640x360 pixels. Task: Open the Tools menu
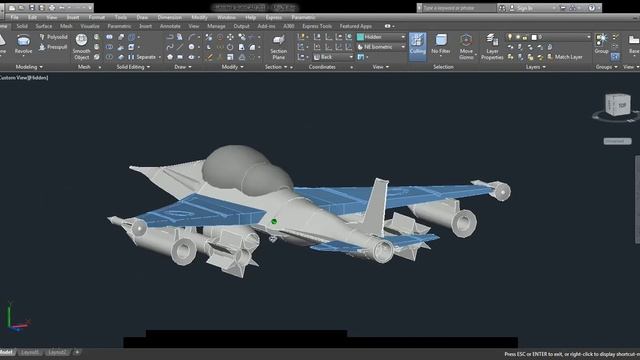(120, 18)
